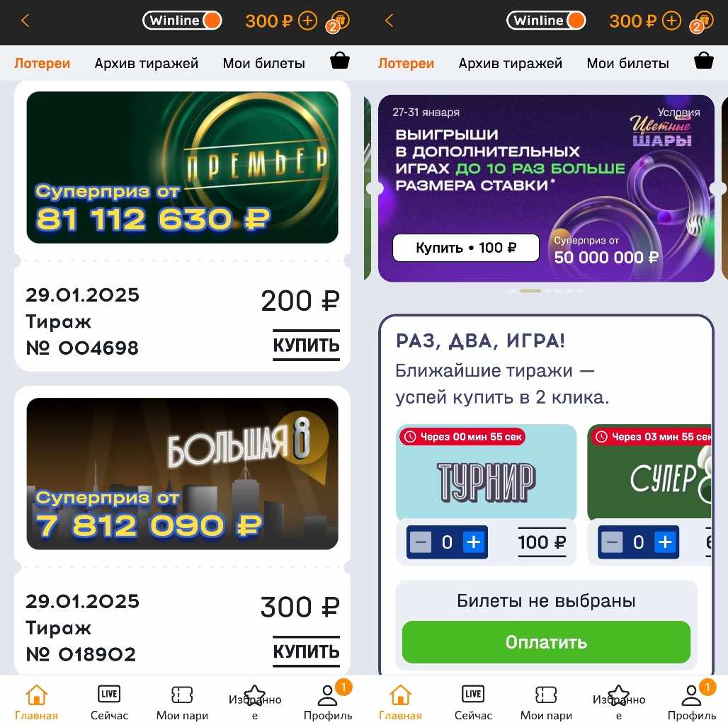Buy the Большая 8 ticket via КУПИТЬ

(x=307, y=651)
